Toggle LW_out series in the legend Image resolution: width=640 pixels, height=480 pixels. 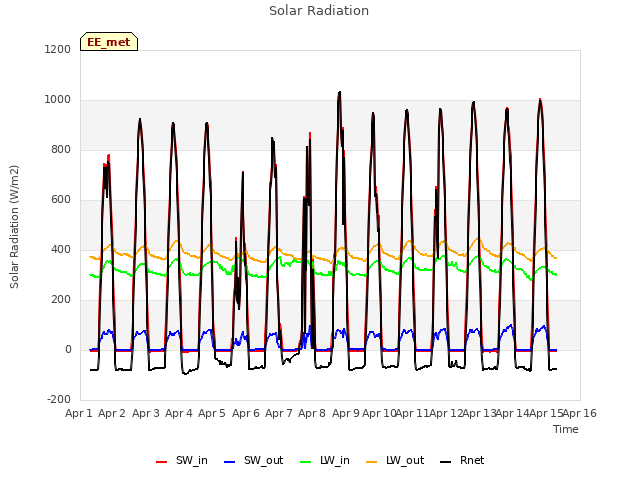395,461
